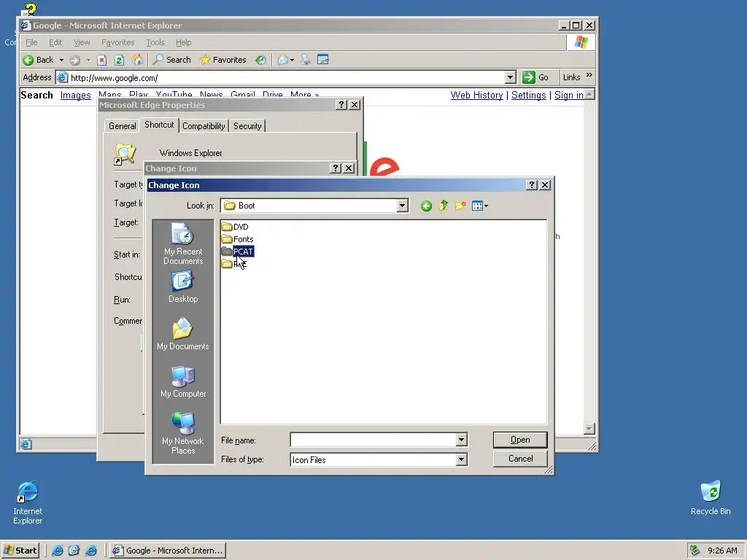Expand the address bar dropdown
Screen dimensions: 747x560
point(510,77)
